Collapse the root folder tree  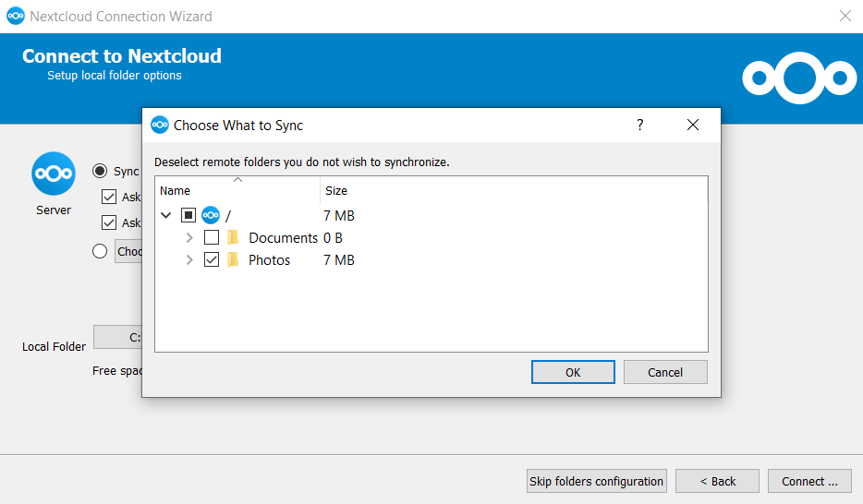(166, 216)
